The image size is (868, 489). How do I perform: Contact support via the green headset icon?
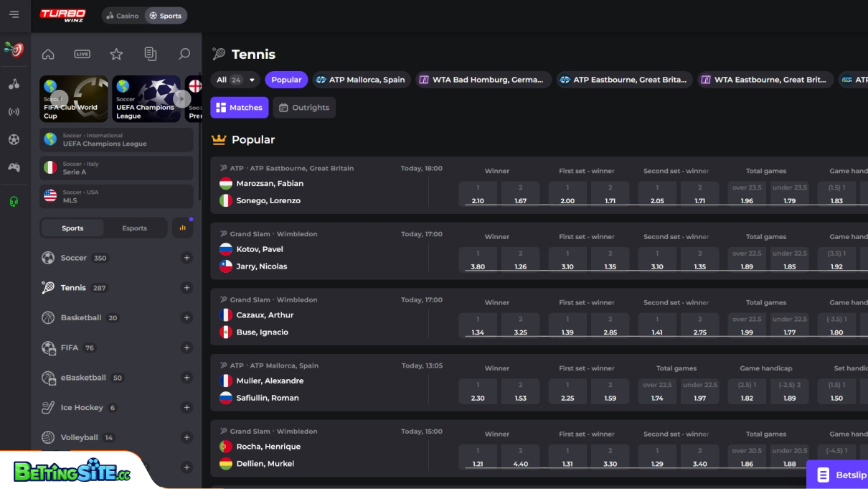coord(14,200)
